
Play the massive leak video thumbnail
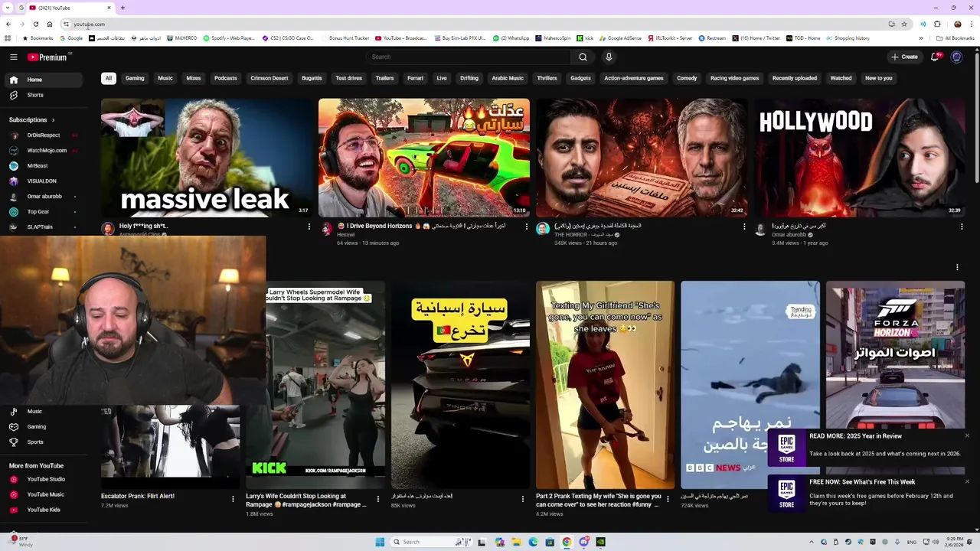[x=207, y=158]
